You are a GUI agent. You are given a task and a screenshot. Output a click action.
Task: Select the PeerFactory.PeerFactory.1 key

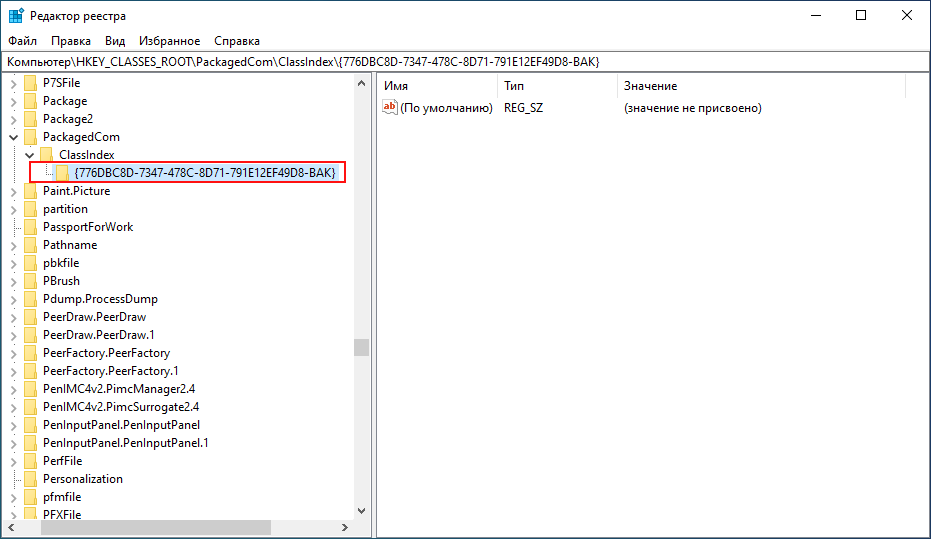pos(110,371)
